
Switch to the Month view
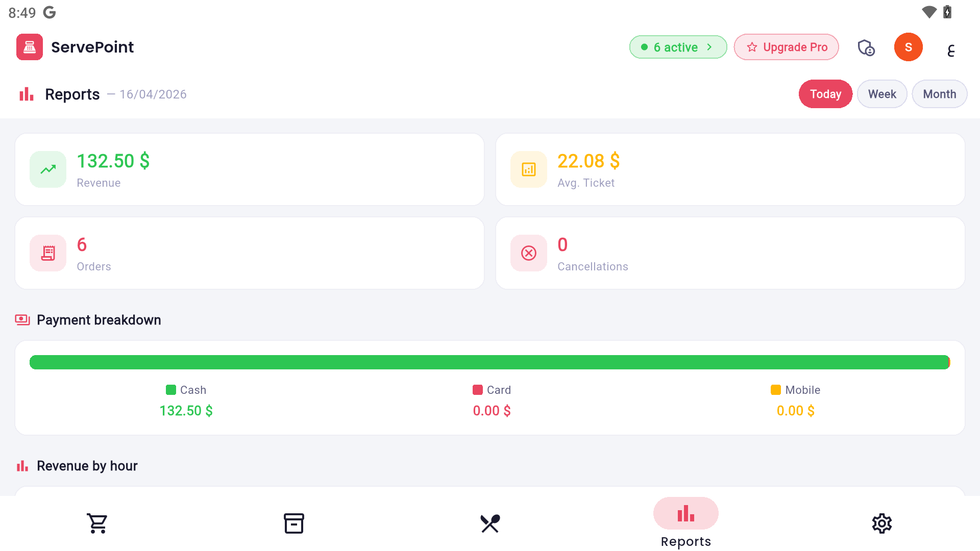coord(939,94)
